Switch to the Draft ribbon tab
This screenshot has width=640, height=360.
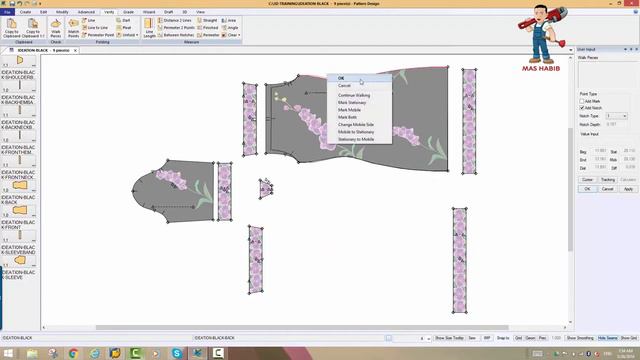click(169, 12)
